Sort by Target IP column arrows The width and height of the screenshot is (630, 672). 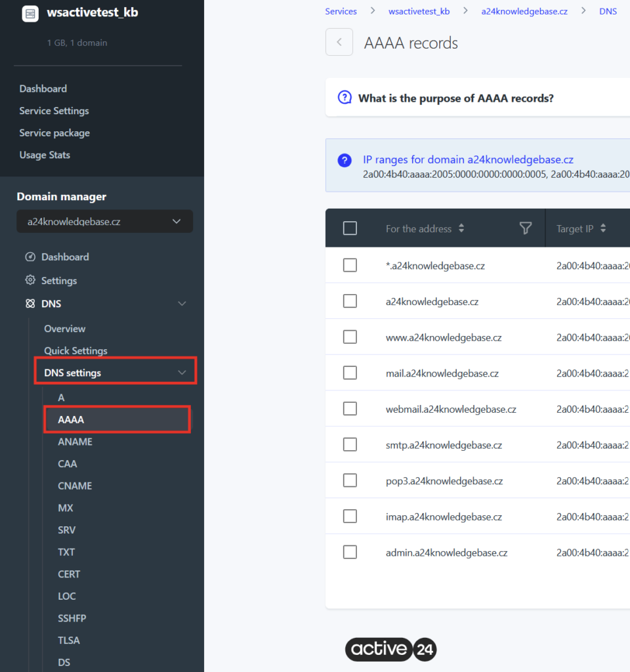tap(603, 228)
